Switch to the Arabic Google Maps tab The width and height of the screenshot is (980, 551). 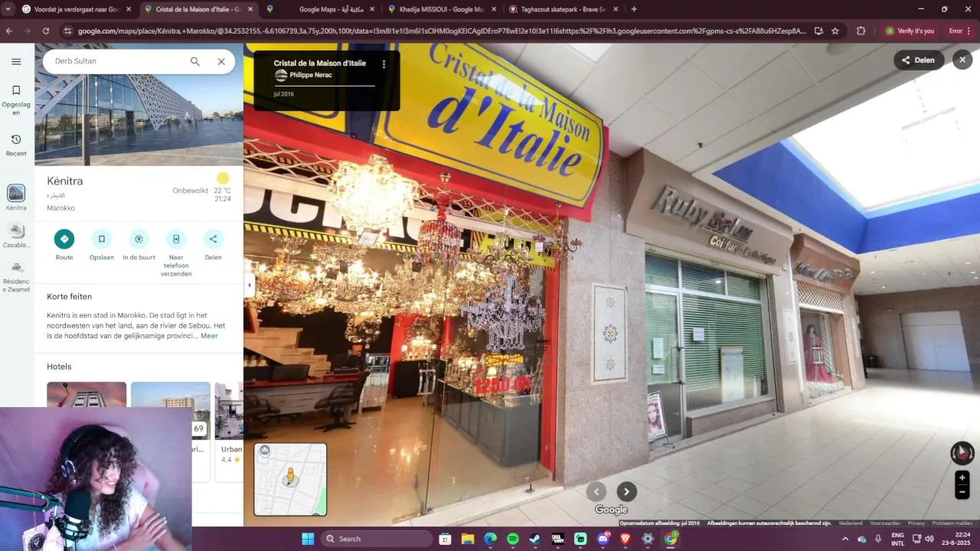click(x=322, y=9)
